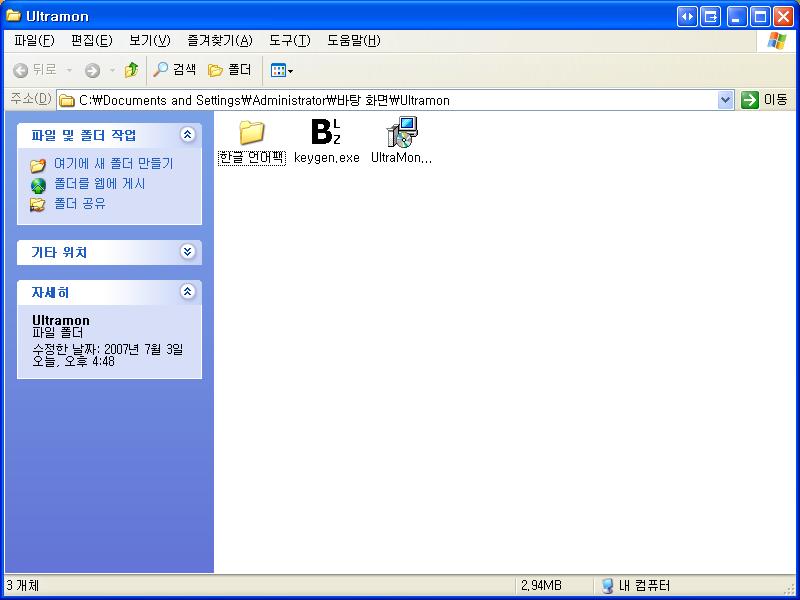Toggle the 폴더 folders pane
The height and width of the screenshot is (600, 800).
coord(230,70)
